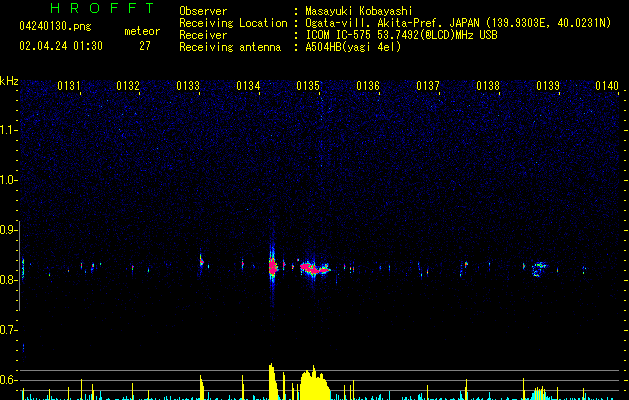Viewport: 629px width, 400px height.
Task: Click the Receiving Location label
Action: 233,23
